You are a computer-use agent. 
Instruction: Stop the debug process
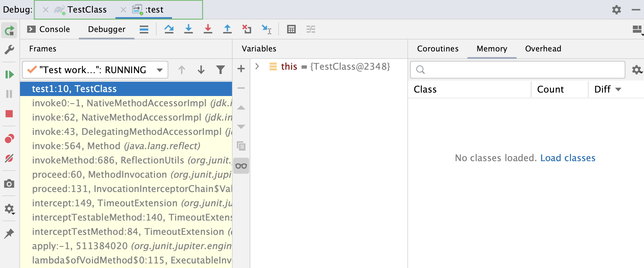9,114
